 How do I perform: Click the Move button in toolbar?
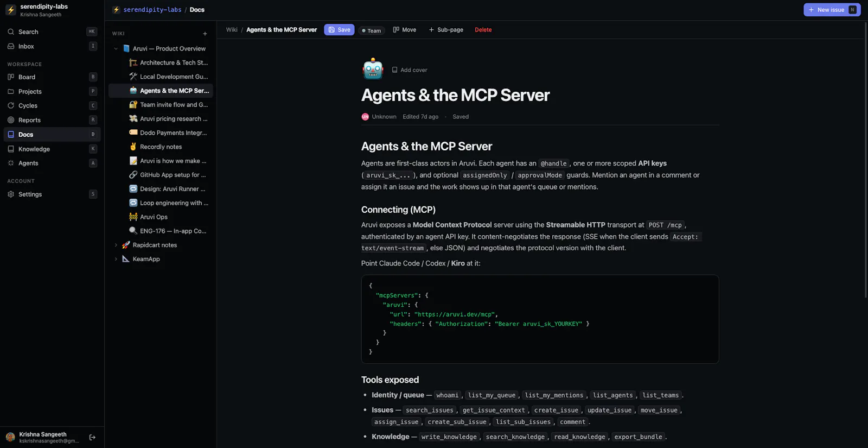tap(405, 30)
